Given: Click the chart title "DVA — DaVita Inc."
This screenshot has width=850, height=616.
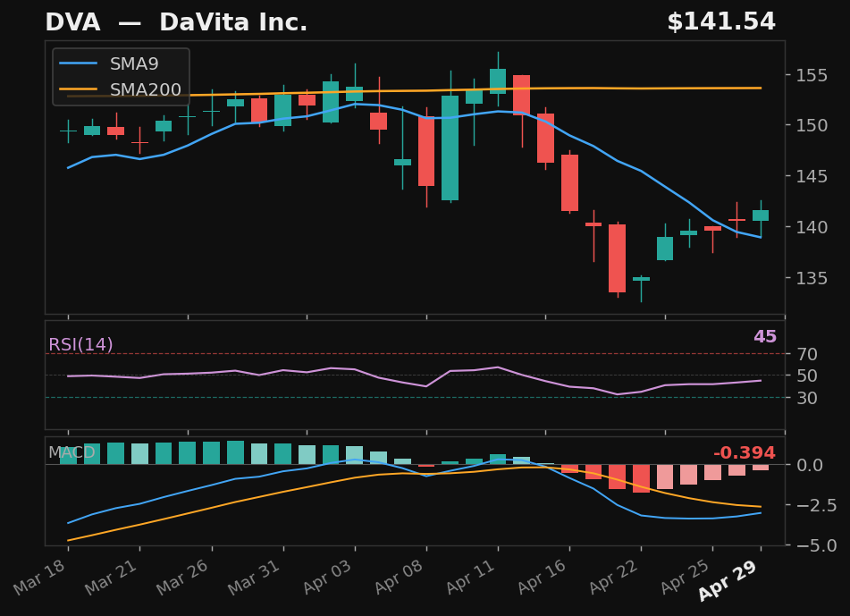Looking at the screenshot, I should click(x=176, y=22).
